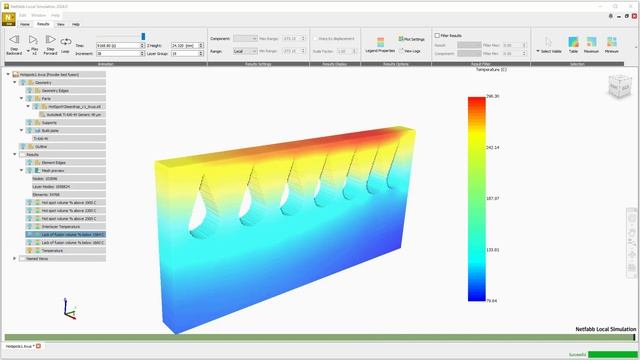Screen dimensions: 640x360
Task: Open Legend Properties
Action: coord(380,45)
